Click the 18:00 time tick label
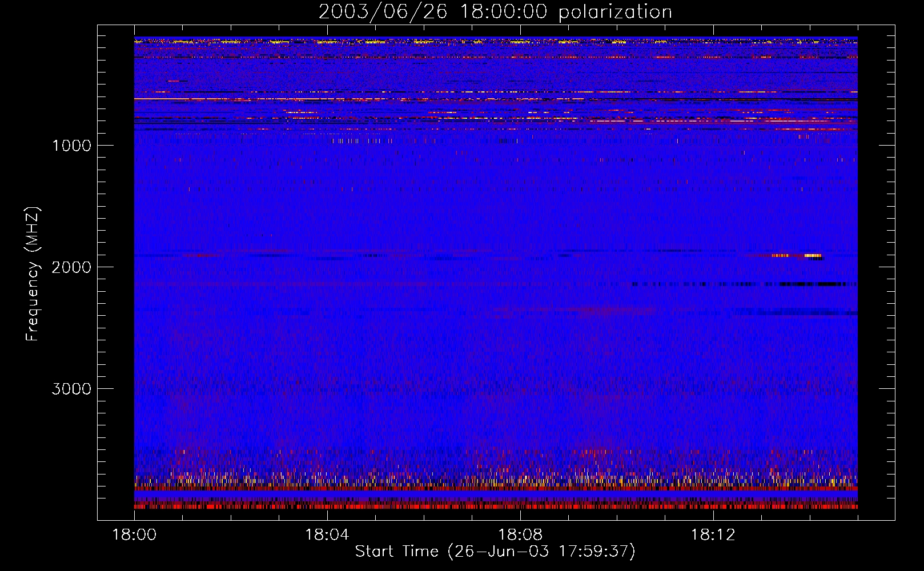This screenshot has width=924, height=571. [134, 535]
